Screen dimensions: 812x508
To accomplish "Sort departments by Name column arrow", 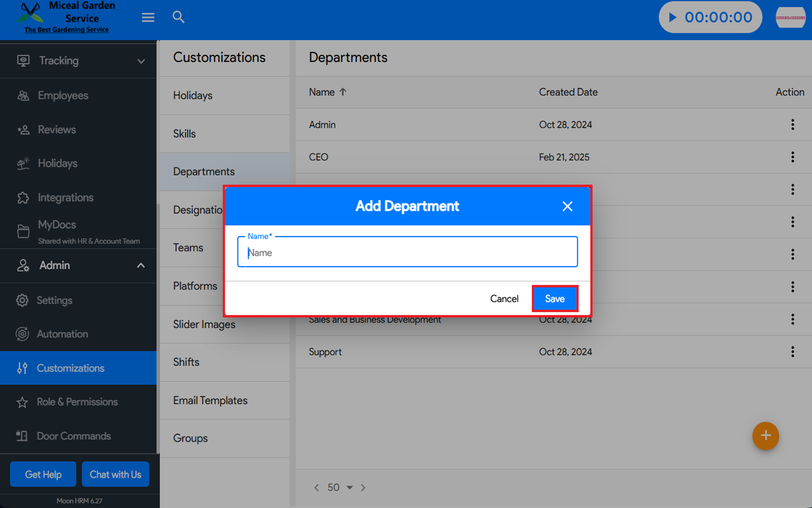I will tap(343, 92).
